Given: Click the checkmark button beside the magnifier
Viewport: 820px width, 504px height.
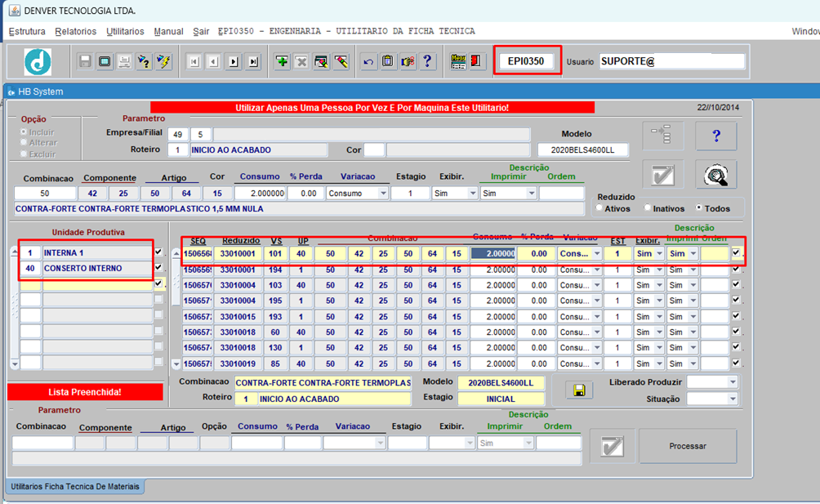Looking at the screenshot, I should (662, 175).
